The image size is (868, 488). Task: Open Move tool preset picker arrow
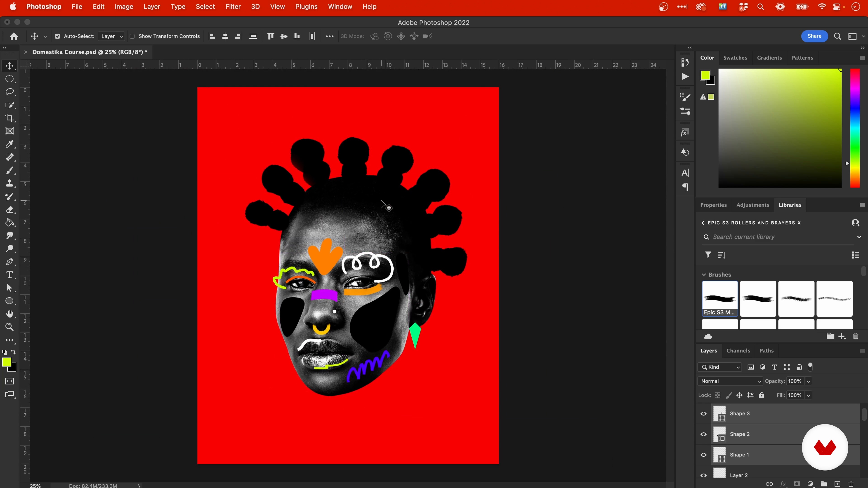click(x=45, y=36)
